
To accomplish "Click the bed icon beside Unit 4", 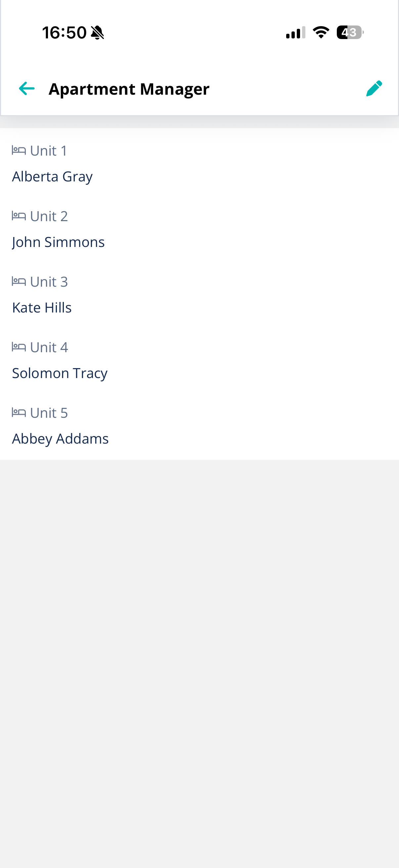I will 19,347.
